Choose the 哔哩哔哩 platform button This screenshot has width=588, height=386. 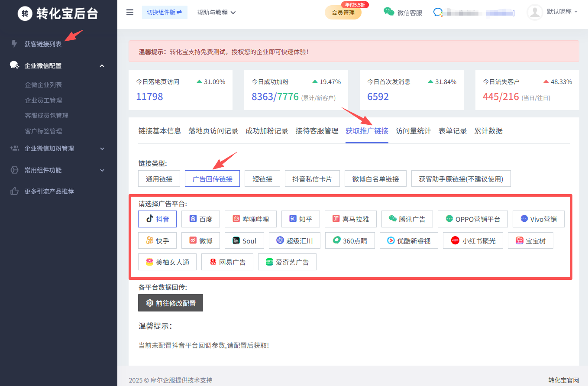click(x=250, y=219)
